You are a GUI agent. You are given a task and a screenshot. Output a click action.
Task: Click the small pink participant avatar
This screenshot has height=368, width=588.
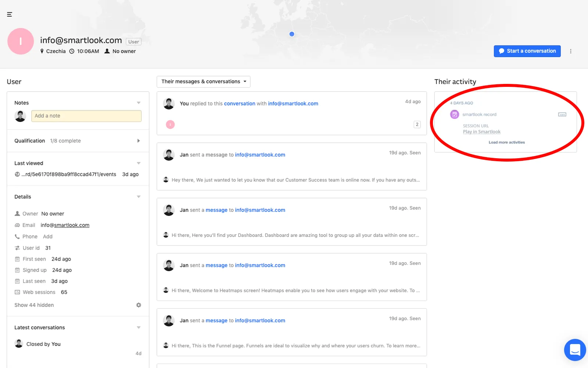170,125
